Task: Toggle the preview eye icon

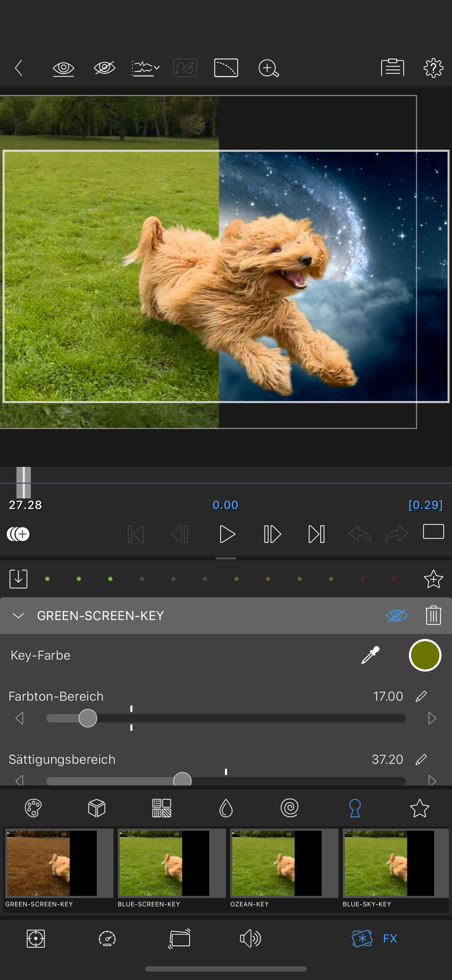Action: (x=63, y=68)
